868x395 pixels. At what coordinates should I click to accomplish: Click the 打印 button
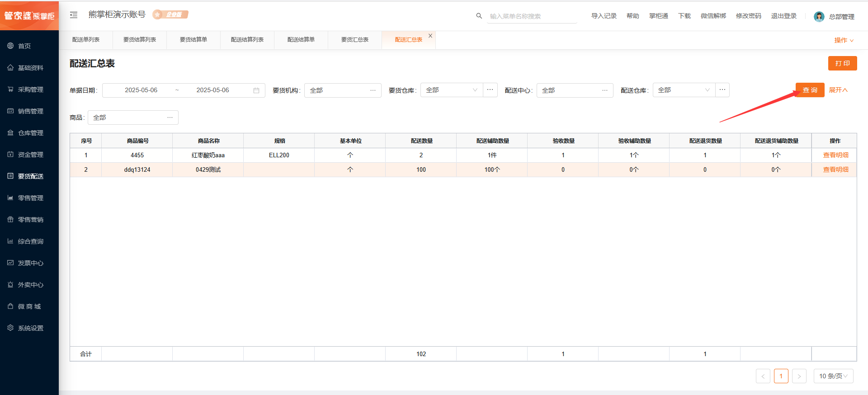coord(842,63)
